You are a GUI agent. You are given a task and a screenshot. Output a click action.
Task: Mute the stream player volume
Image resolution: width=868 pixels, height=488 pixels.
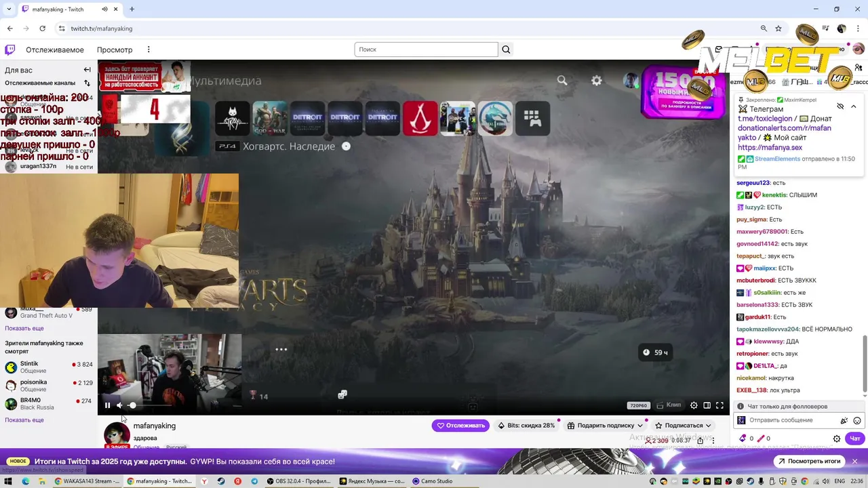tap(120, 405)
